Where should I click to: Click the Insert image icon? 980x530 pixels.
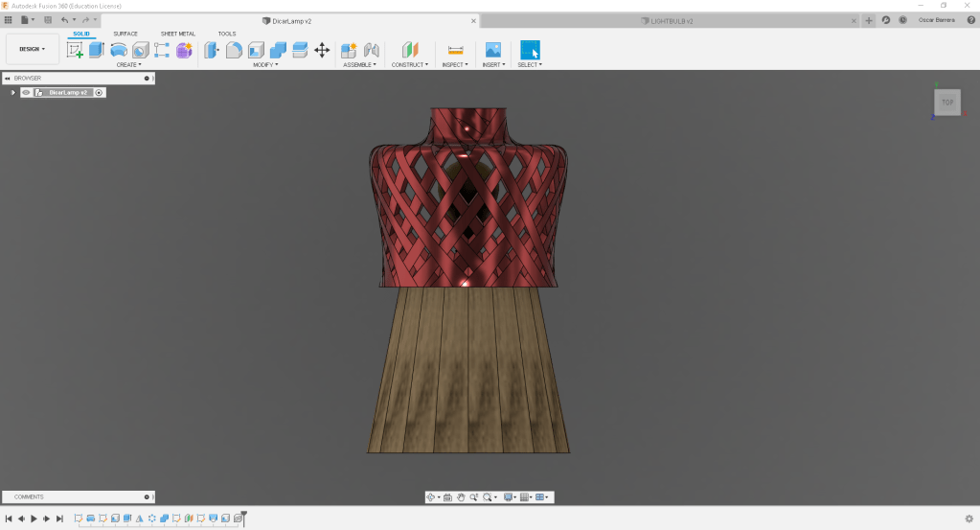click(x=492, y=50)
